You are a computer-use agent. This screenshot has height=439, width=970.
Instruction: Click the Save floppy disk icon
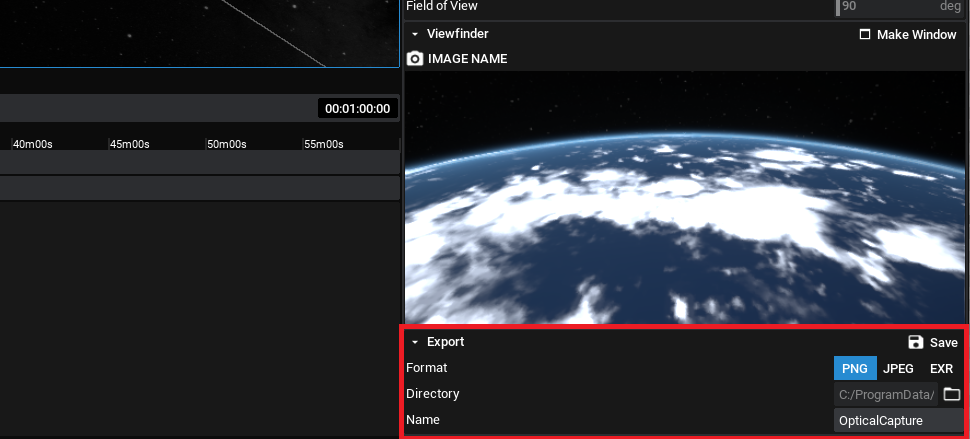[x=915, y=342]
